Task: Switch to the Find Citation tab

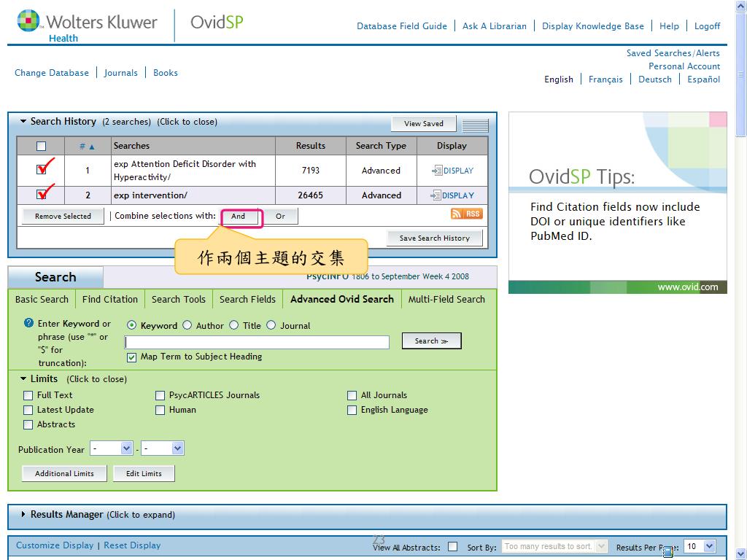Action: [110, 299]
